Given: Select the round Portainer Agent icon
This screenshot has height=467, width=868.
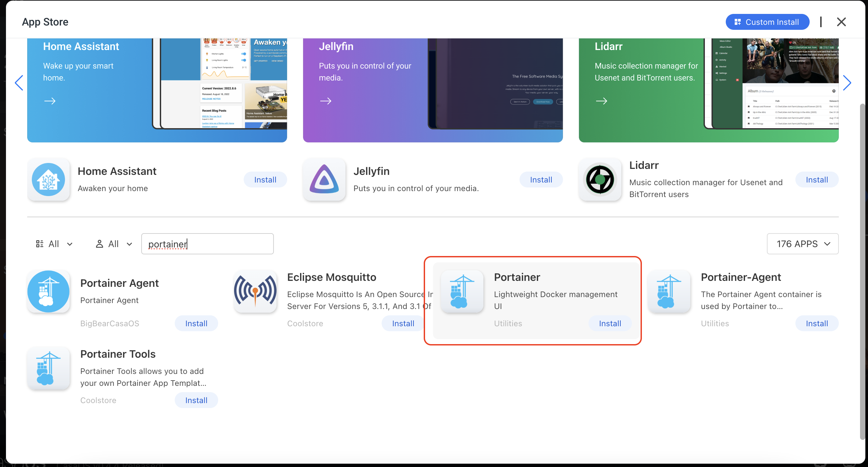Looking at the screenshot, I should tap(48, 291).
